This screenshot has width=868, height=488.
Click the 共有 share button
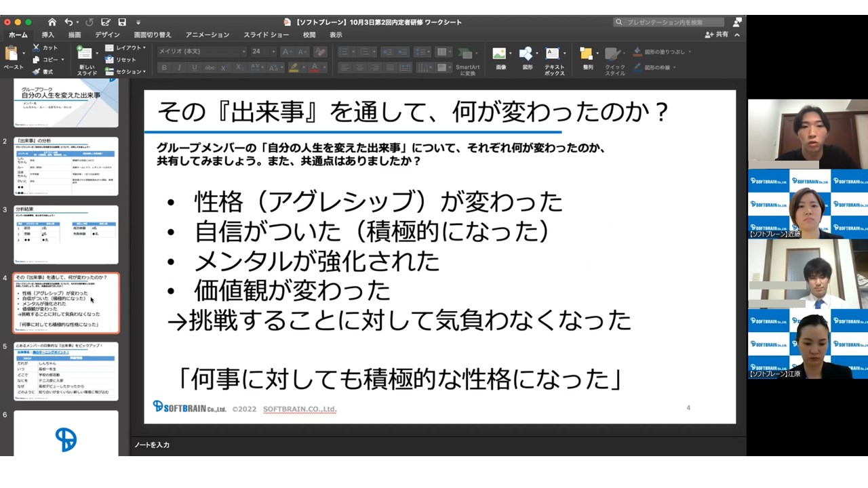(717, 35)
